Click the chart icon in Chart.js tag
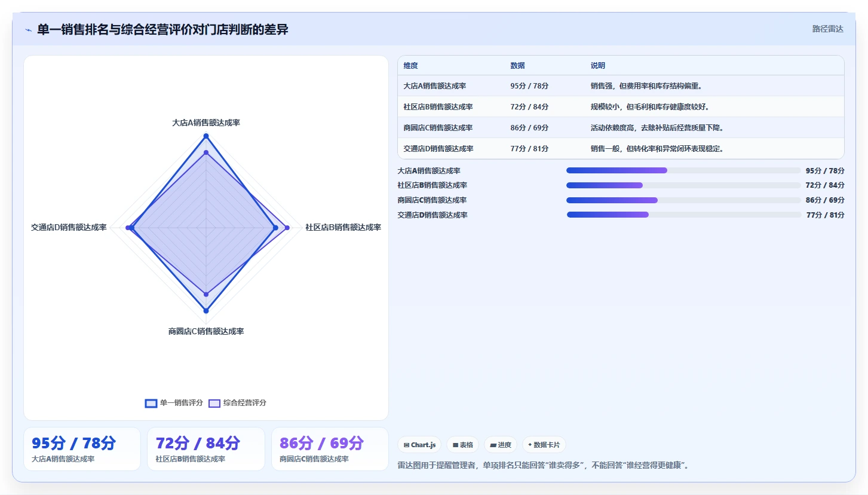868x495 pixels. click(406, 445)
